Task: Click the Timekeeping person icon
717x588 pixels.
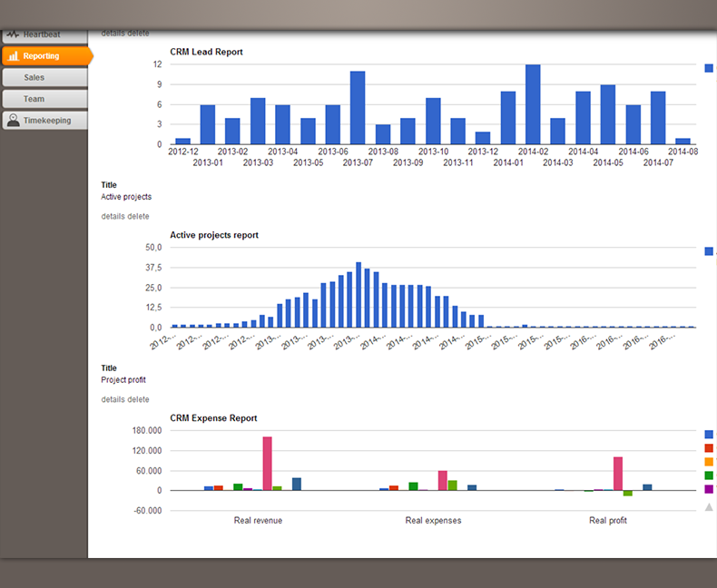Action: pos(13,120)
